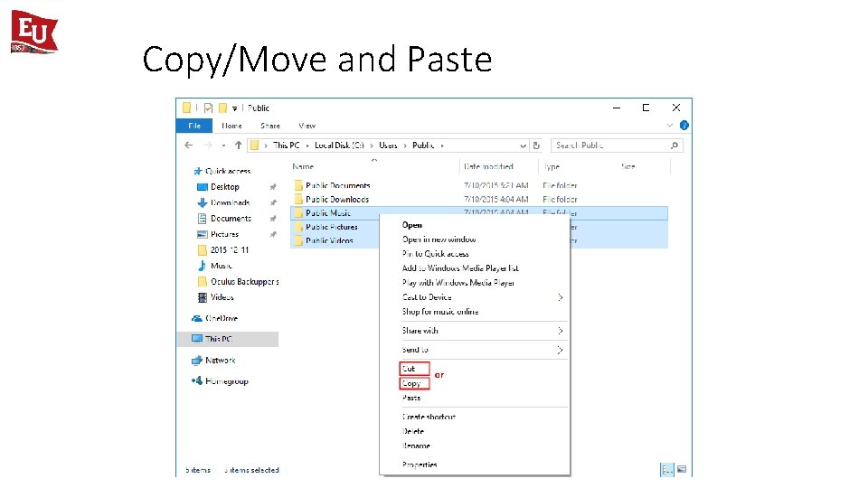Choose Play with Windows Media Player

coord(458,282)
